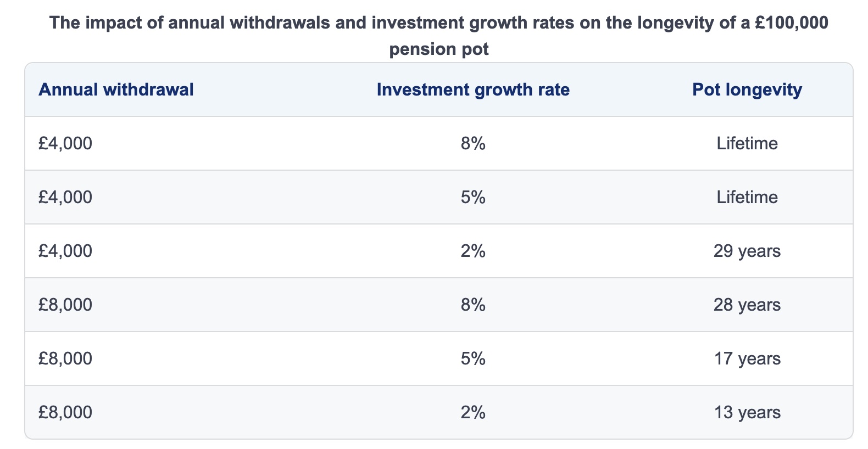Click the "Annual withdrawal" column header
This screenshot has width=868, height=449.
pos(116,89)
